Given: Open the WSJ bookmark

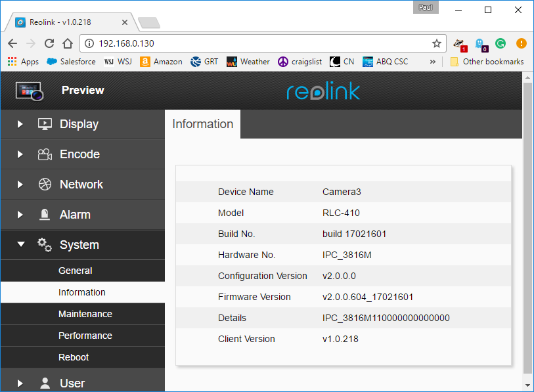Looking at the screenshot, I should click(x=118, y=62).
